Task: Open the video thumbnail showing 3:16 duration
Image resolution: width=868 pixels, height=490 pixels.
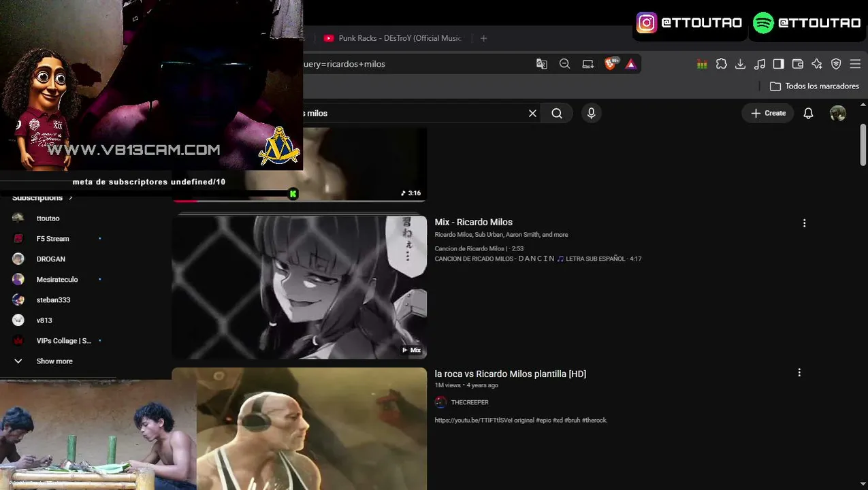Action: 364,164
